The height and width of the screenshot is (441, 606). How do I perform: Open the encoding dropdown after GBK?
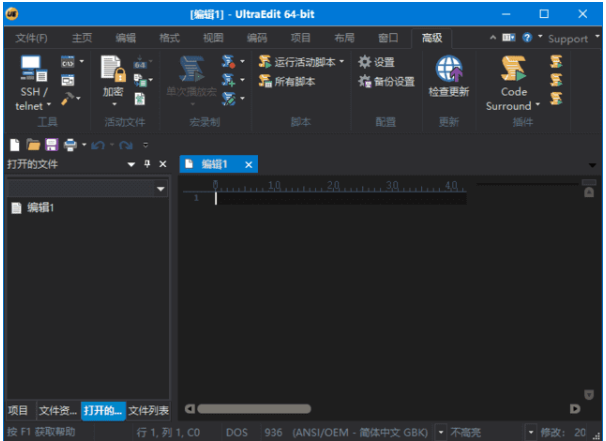tap(441, 432)
